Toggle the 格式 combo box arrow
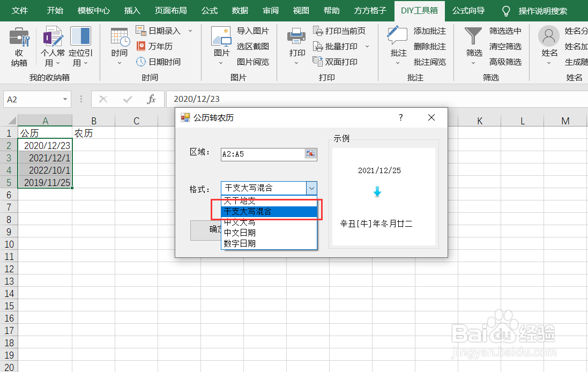This screenshot has height=372, width=588. coord(311,188)
